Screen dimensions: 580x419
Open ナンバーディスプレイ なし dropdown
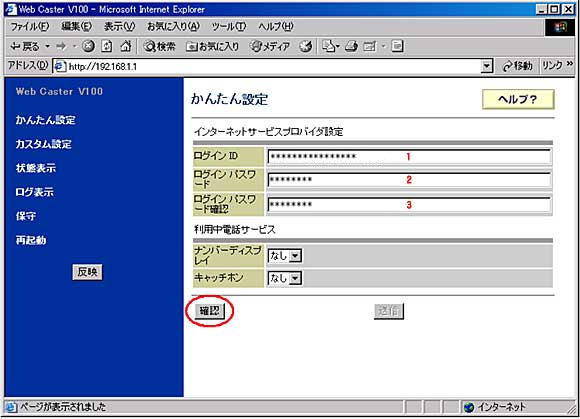pos(284,256)
